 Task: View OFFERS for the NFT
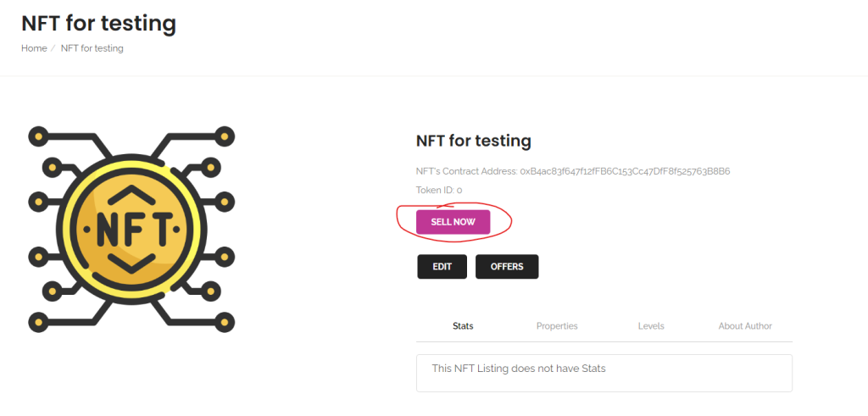click(x=507, y=267)
